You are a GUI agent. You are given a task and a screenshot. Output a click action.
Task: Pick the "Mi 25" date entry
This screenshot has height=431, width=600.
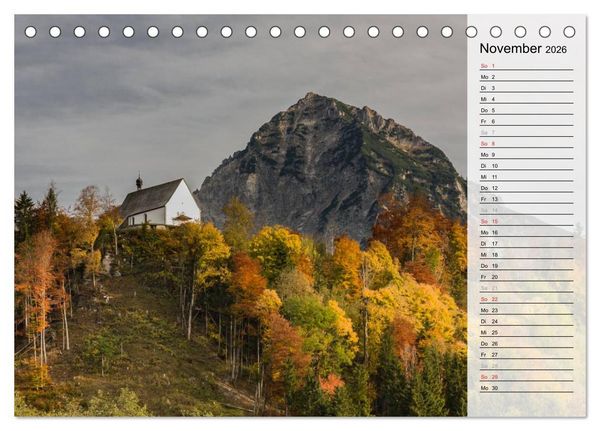tap(527, 332)
